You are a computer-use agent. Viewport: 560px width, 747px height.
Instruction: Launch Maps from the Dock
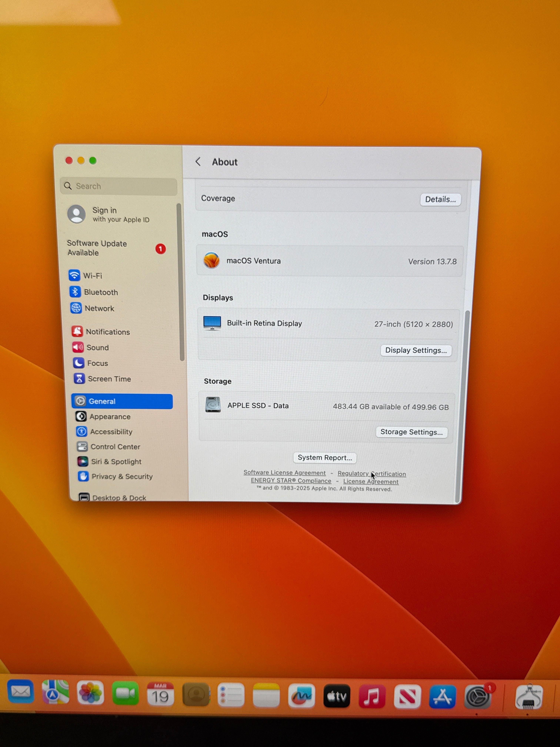pos(55,692)
